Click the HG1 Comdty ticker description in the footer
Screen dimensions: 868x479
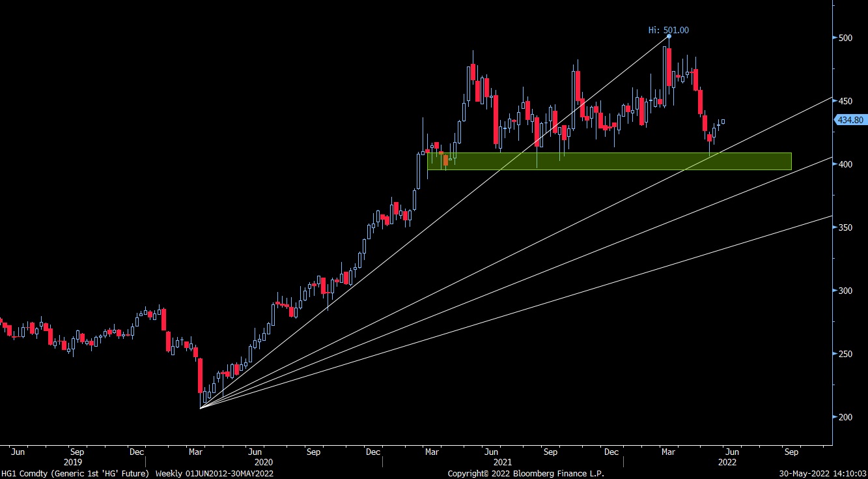76,473
